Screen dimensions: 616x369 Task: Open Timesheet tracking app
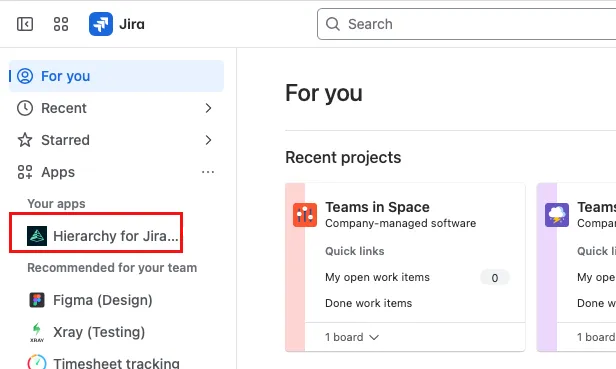116,363
